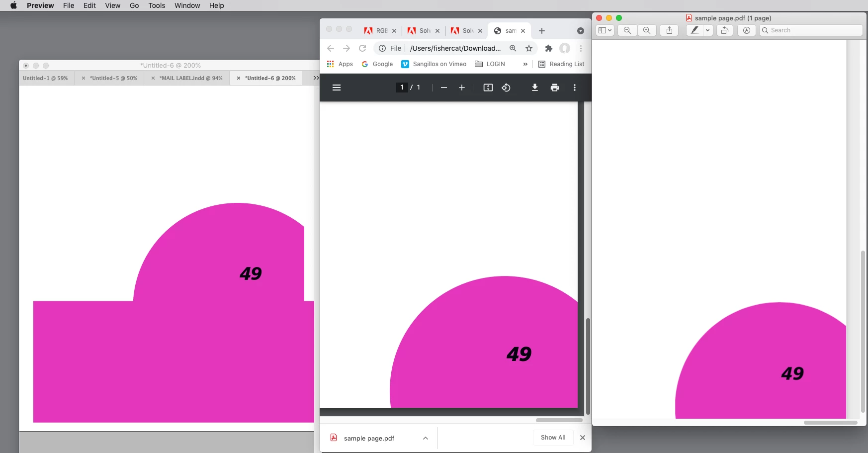868x453 pixels.
Task: Open the Edit menu
Action: pyautogui.click(x=89, y=5)
